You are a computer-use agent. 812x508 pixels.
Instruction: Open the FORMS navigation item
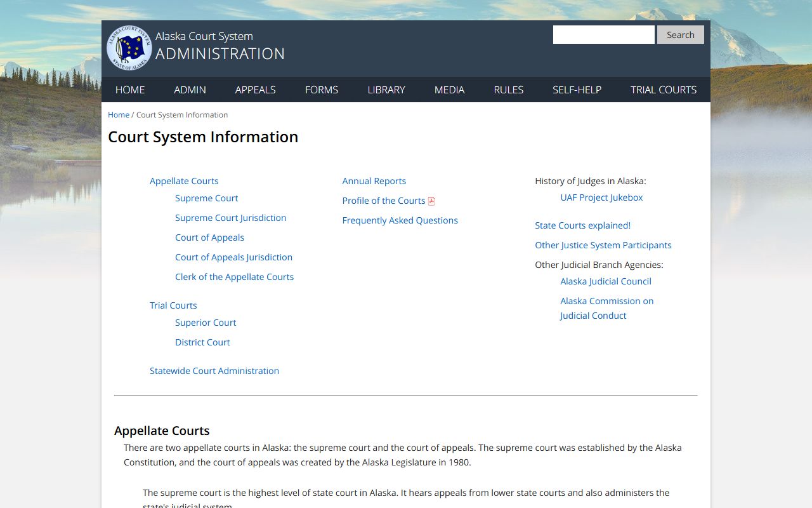(322, 90)
